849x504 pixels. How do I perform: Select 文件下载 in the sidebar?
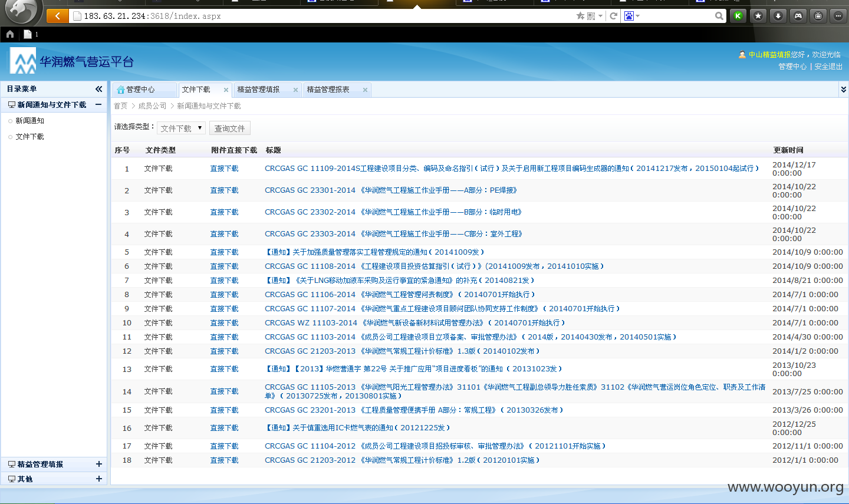pyautogui.click(x=30, y=136)
